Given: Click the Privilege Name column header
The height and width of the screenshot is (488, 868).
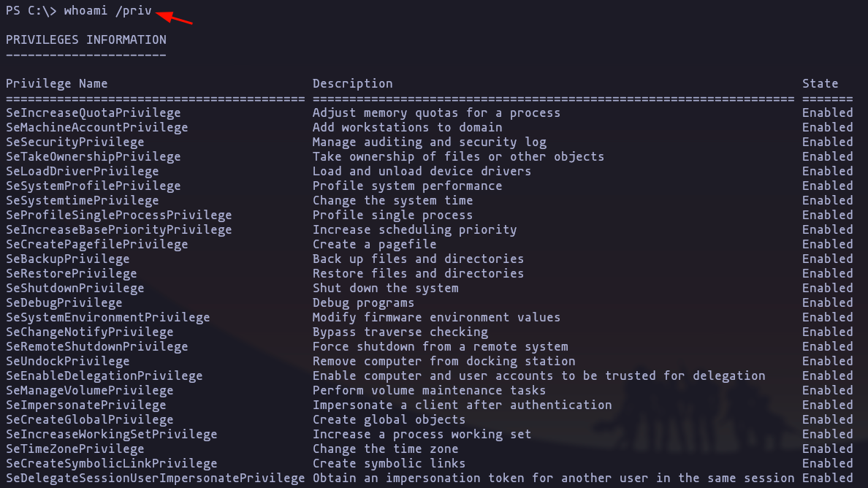Looking at the screenshot, I should [56, 83].
